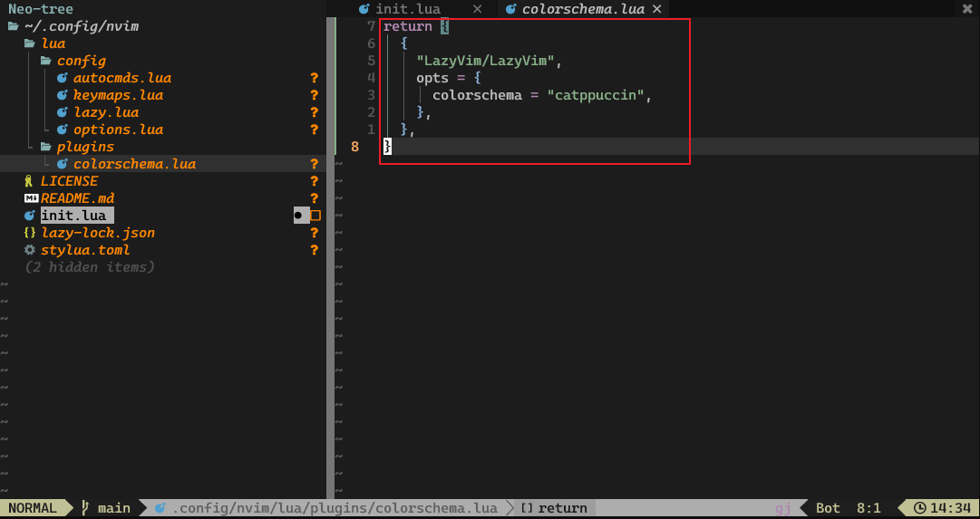Open README.md in the tree
Viewport: 980px width, 519px height.
coord(77,198)
